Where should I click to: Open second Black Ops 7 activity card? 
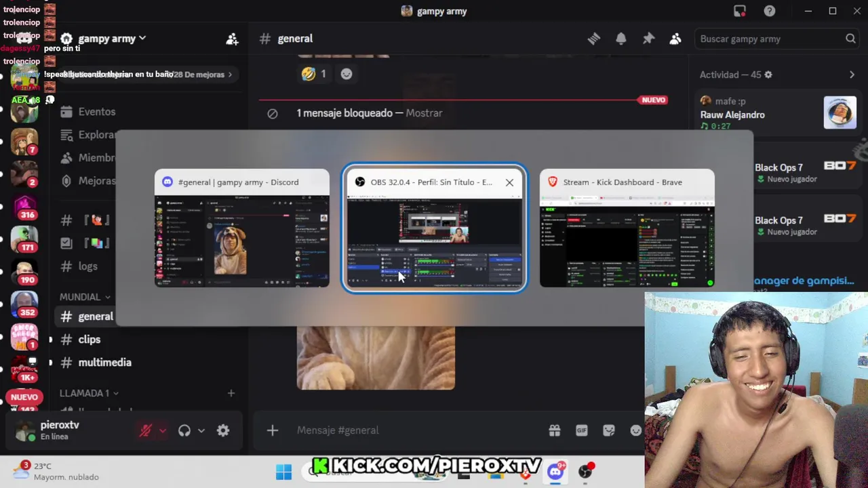807,226
